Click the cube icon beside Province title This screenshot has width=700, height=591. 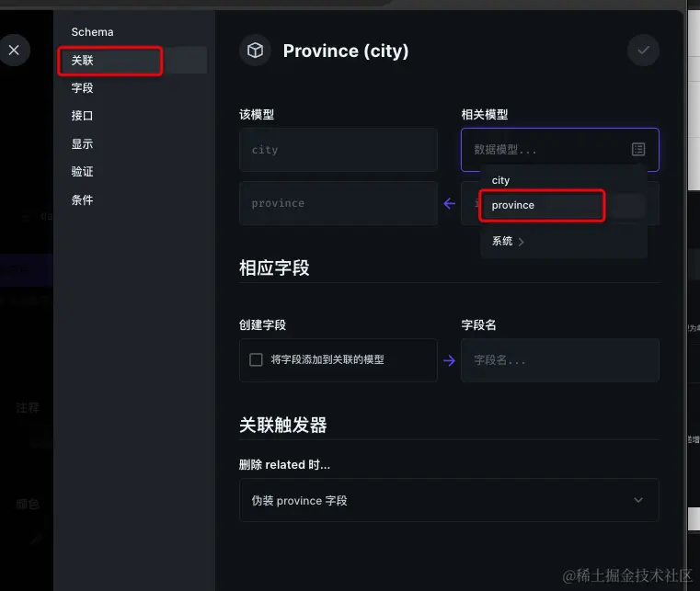click(255, 51)
